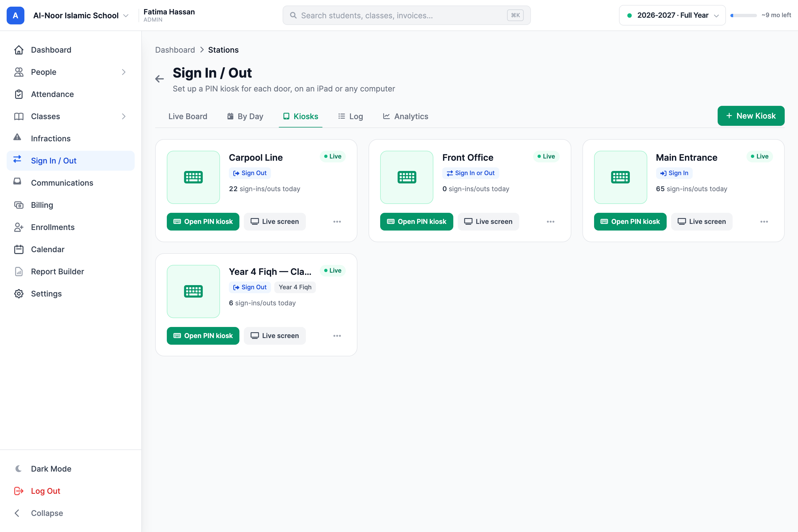Click the school logo A icon

[x=15, y=15]
